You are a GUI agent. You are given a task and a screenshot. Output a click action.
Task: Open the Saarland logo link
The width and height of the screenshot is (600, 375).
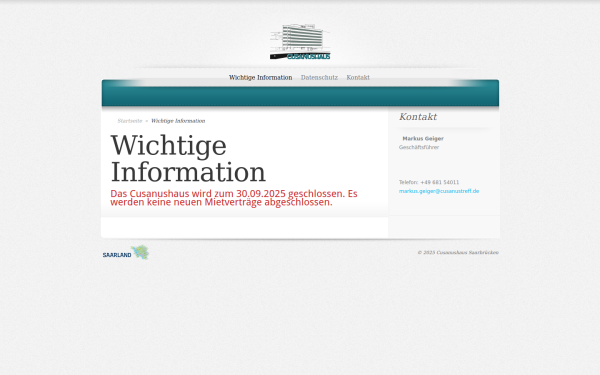click(x=126, y=253)
